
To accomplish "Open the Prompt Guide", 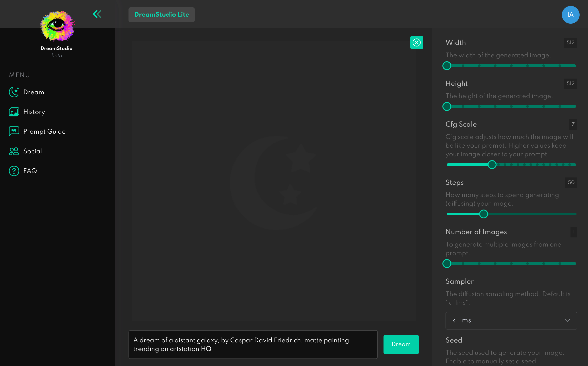I will click(44, 131).
